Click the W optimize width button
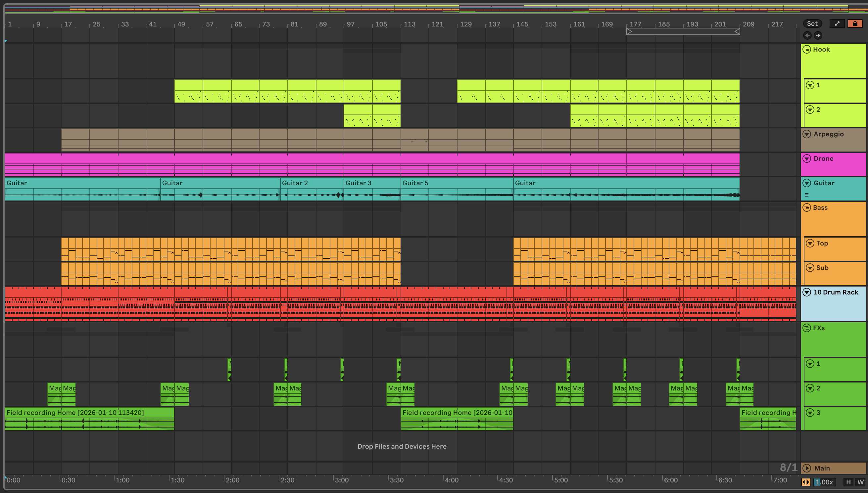The height and width of the screenshot is (493, 868). [860, 482]
